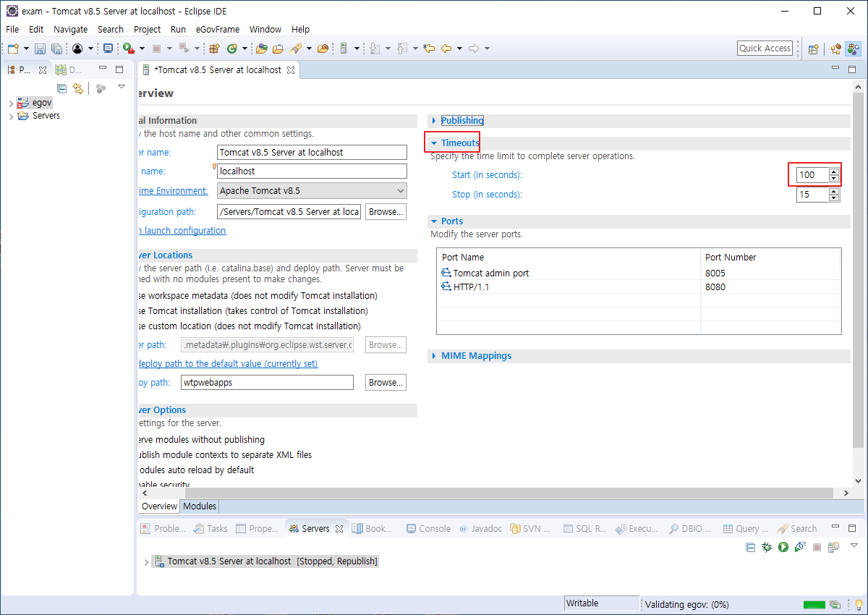Screen dimensions: 868x615
Task: Click the New file toolbar icon
Action: (x=13, y=48)
